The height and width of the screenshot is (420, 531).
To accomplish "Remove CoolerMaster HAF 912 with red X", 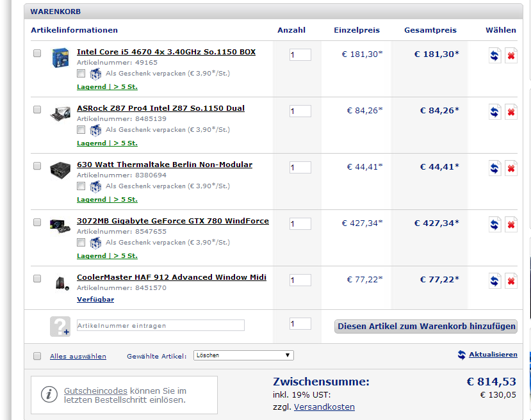I will tap(511, 280).
